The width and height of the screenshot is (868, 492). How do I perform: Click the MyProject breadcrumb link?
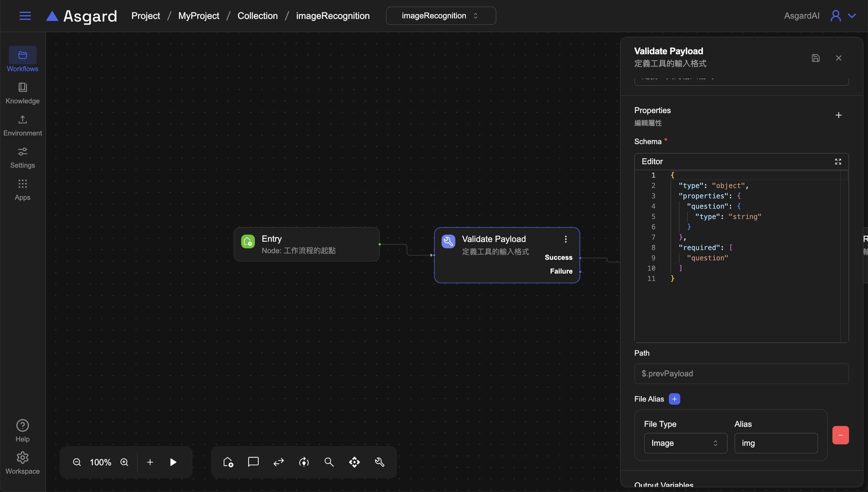(x=198, y=16)
